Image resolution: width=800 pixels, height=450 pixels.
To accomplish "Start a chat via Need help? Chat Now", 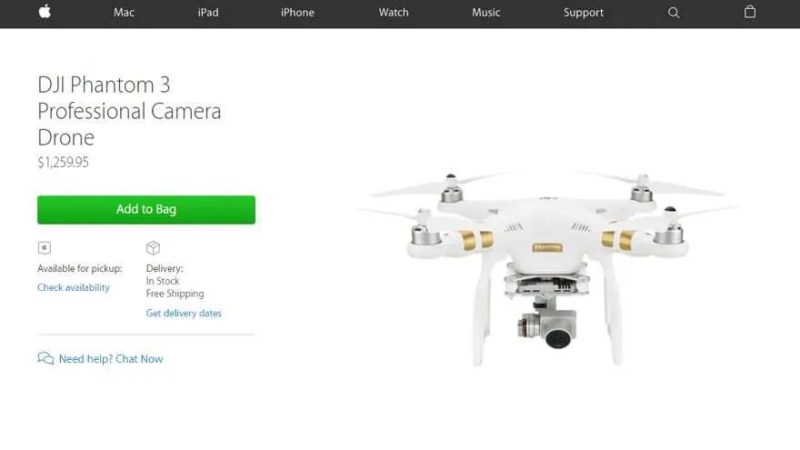I will click(x=111, y=359).
